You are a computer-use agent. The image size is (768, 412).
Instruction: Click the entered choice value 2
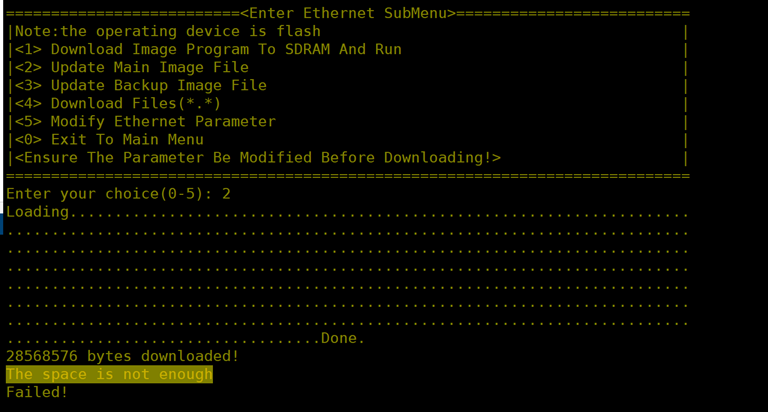pyautogui.click(x=226, y=193)
